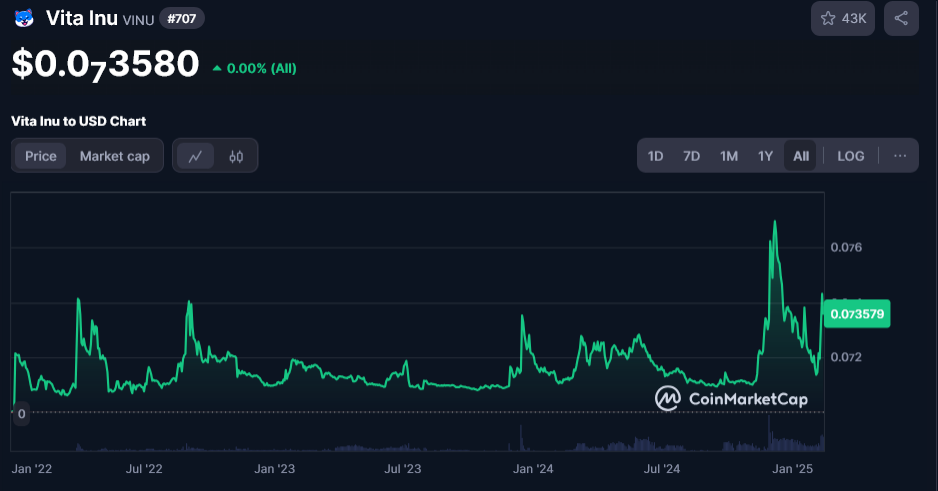
Task: Switch to candlestick chart view icon
Action: 236,157
